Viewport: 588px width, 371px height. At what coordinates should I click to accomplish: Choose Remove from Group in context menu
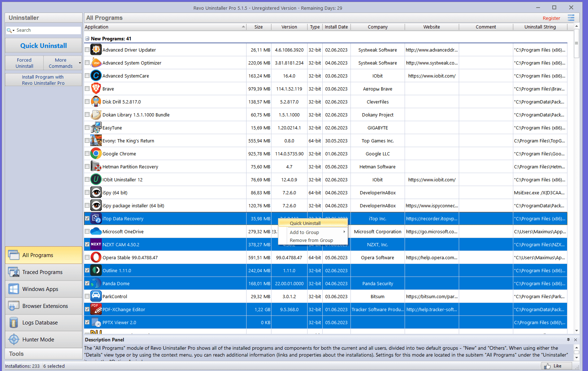[x=313, y=240]
